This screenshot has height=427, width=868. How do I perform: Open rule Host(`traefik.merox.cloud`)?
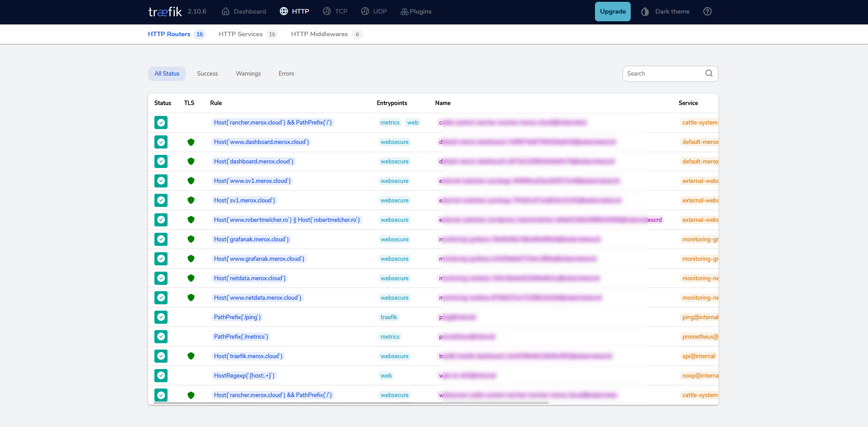pyautogui.click(x=248, y=356)
